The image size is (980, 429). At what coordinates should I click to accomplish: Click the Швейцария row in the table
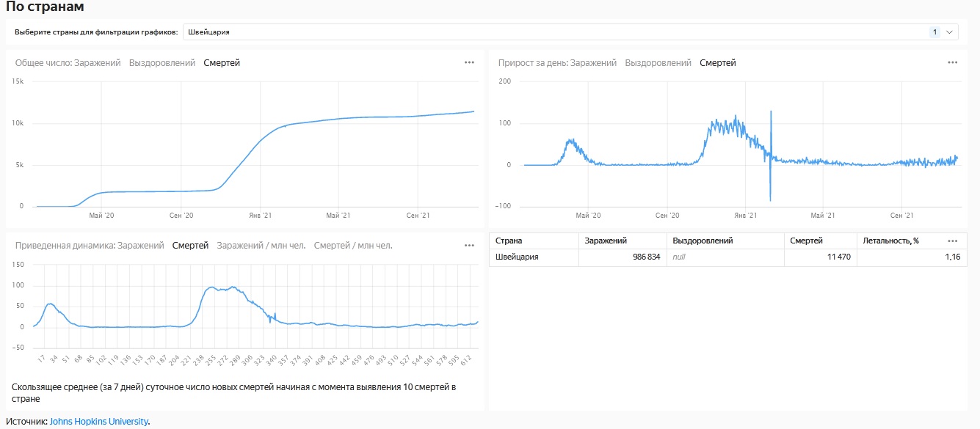(517, 257)
